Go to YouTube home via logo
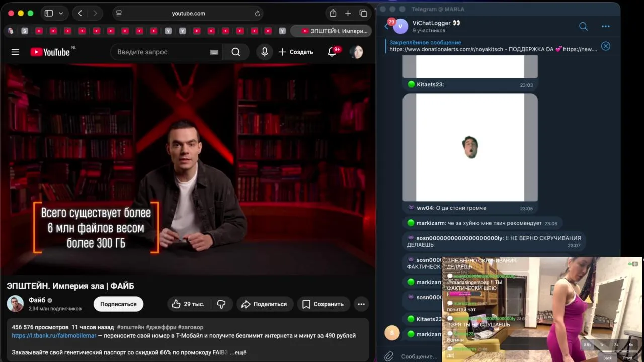 pyautogui.click(x=50, y=52)
